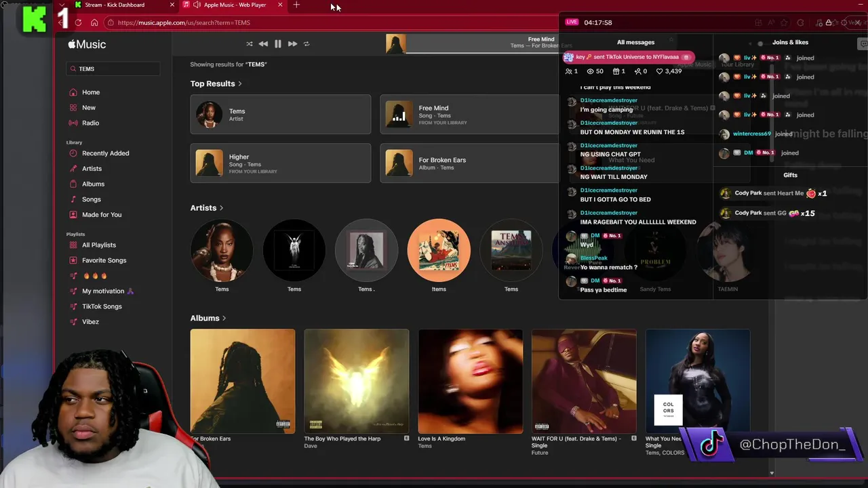Image resolution: width=868 pixels, height=488 pixels.
Task: Skip to next track
Action: [292, 44]
